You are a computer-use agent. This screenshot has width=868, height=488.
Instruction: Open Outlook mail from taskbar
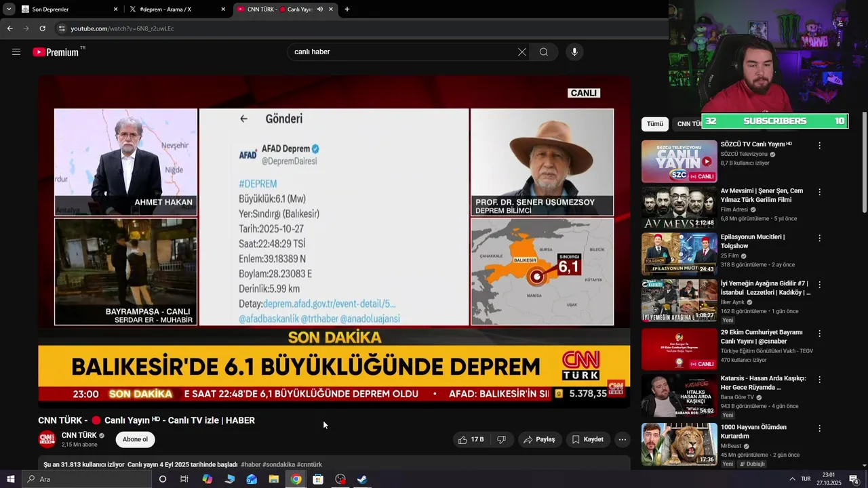(x=252, y=479)
